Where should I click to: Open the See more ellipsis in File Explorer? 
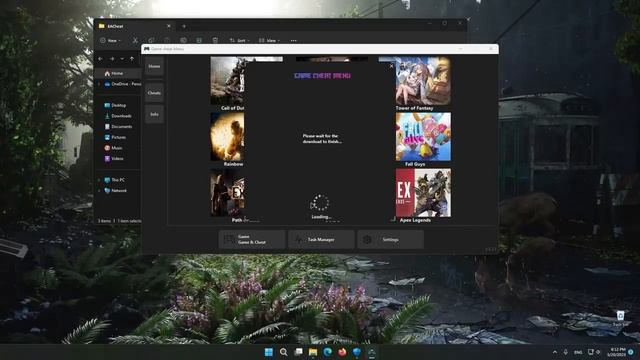293,40
